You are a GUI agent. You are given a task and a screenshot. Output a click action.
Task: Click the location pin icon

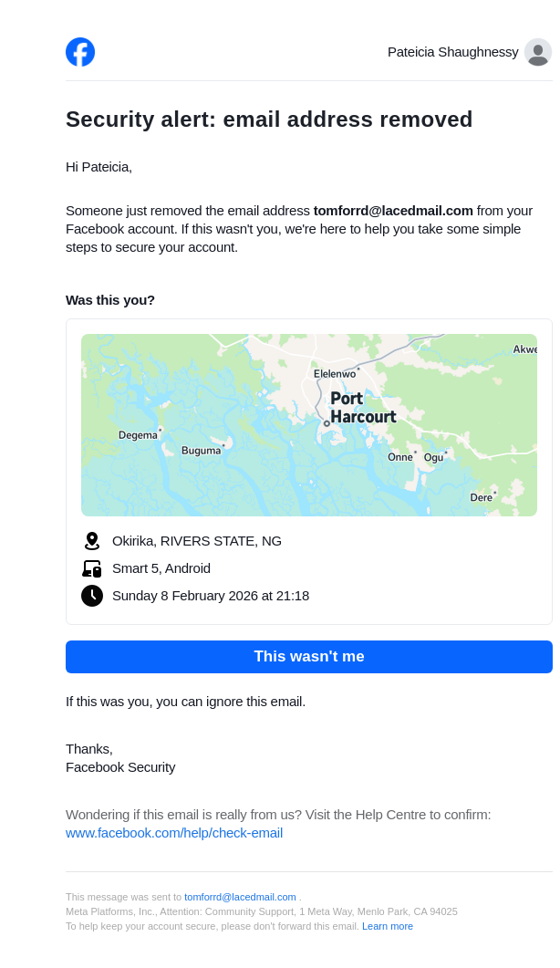(91, 541)
